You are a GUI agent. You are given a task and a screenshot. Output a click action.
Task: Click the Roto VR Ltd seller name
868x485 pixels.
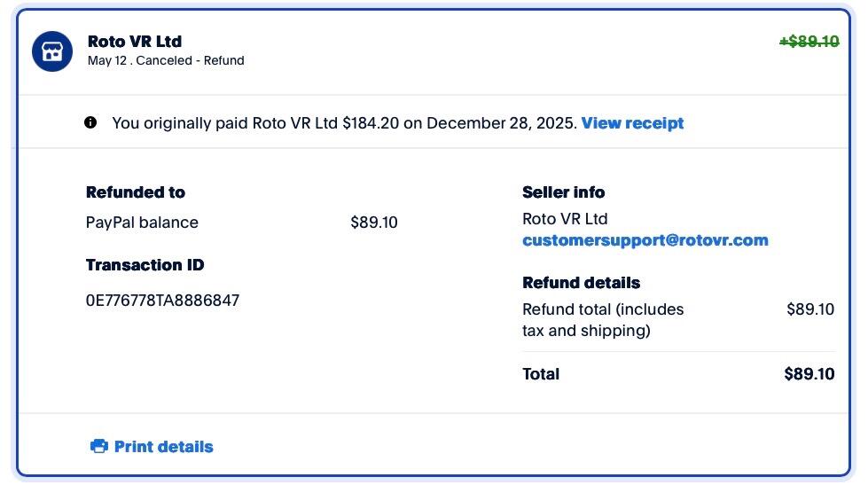pos(565,219)
